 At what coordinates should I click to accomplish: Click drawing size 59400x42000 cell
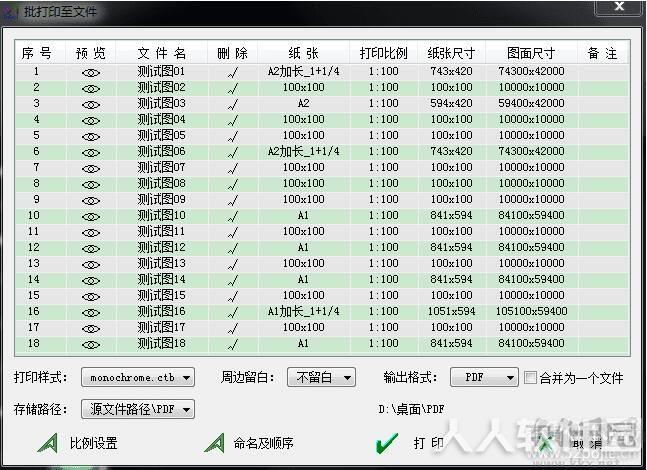pos(531,103)
